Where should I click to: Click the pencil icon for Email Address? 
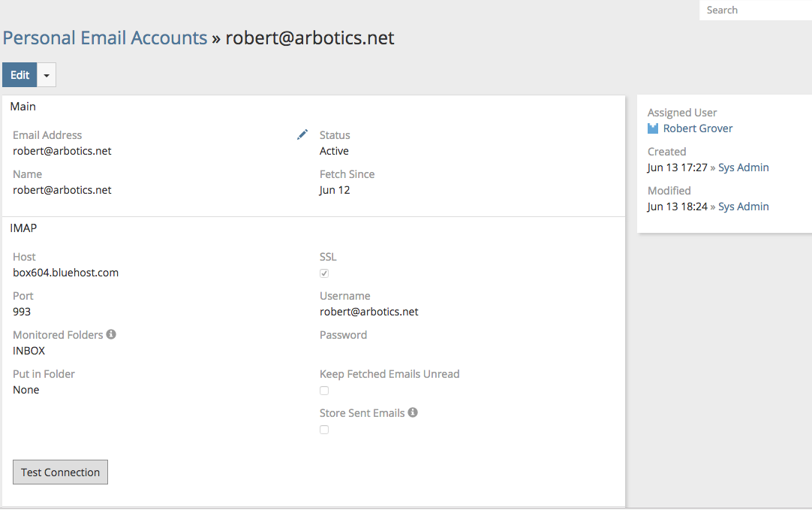pos(302,134)
